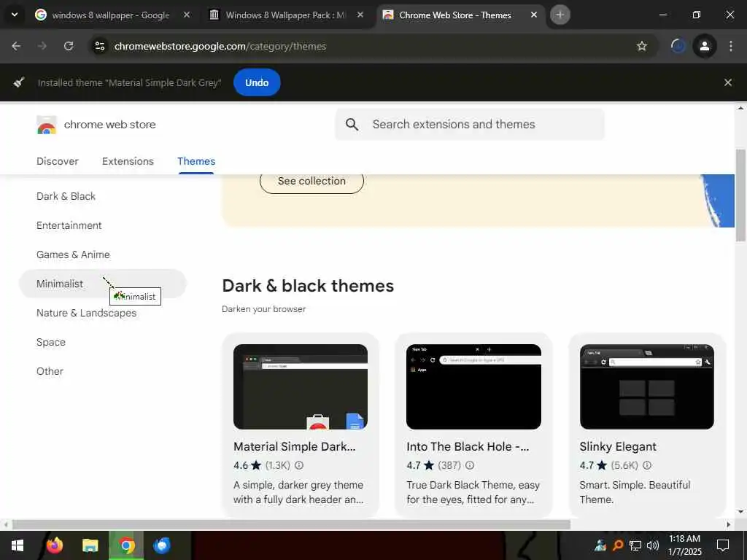Choose the Other category
This screenshot has width=747, height=560.
click(50, 371)
